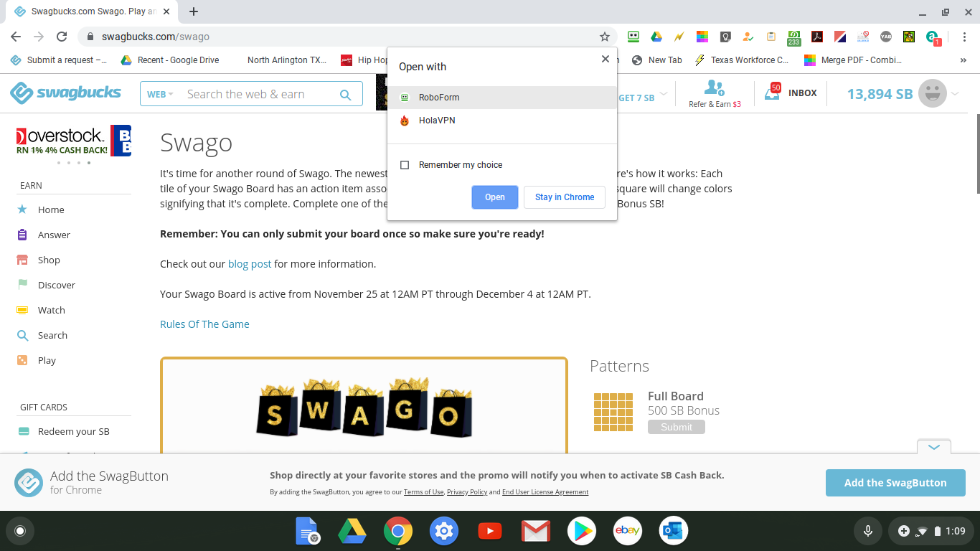Go back to the previous page
The height and width of the screenshot is (551, 980).
(x=16, y=37)
